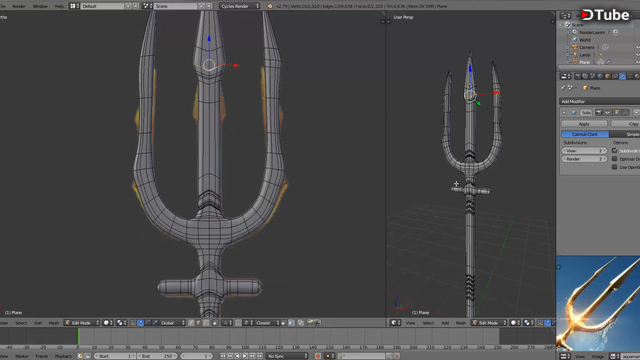The height and width of the screenshot is (360, 640).
Task: Click the View subdivisions value field
Action: (584, 151)
